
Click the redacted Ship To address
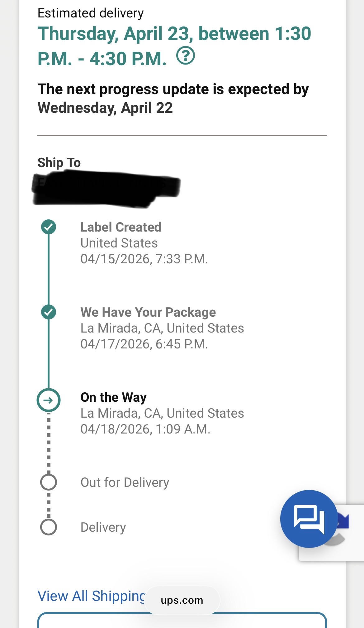coord(106,189)
